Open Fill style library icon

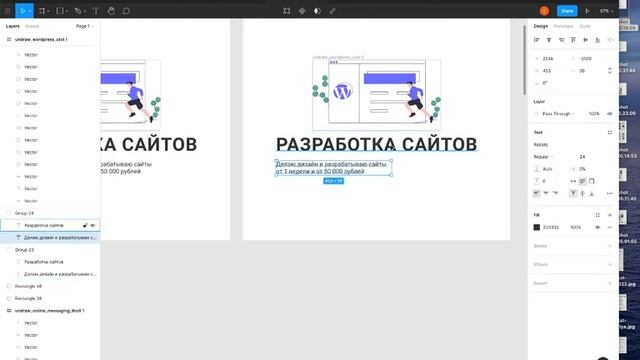598,215
